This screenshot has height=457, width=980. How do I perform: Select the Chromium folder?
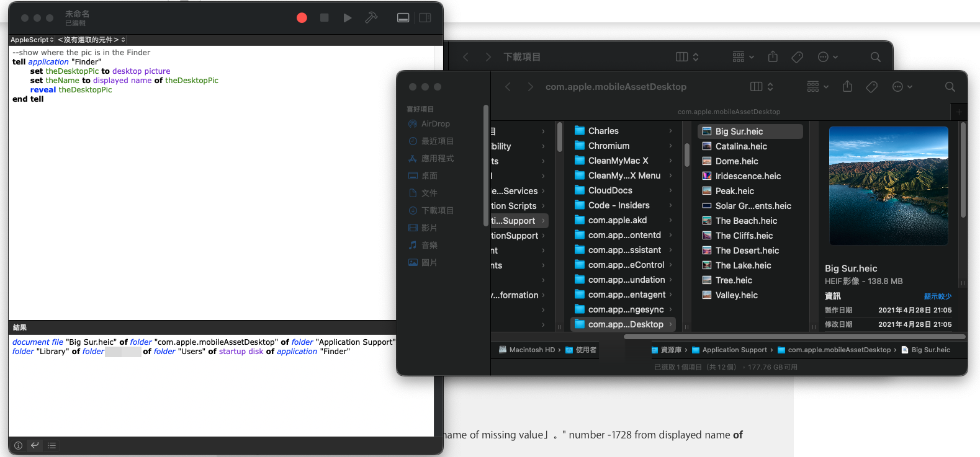click(x=623, y=146)
